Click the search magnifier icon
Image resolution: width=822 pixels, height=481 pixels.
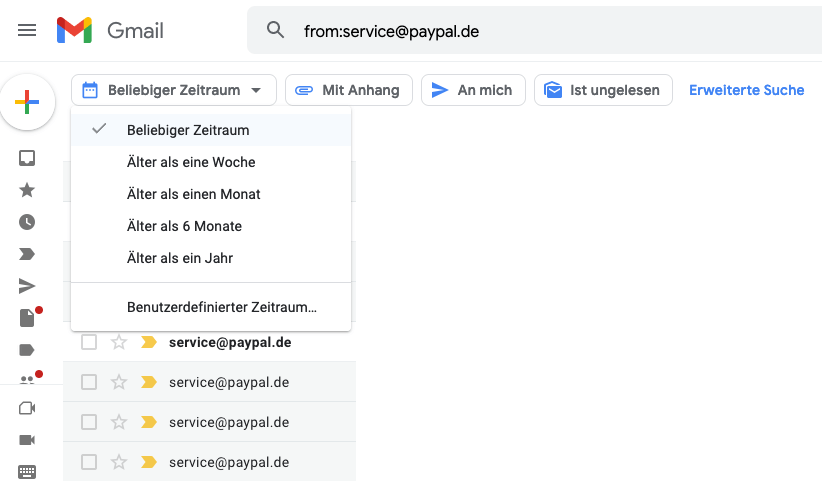(x=275, y=30)
